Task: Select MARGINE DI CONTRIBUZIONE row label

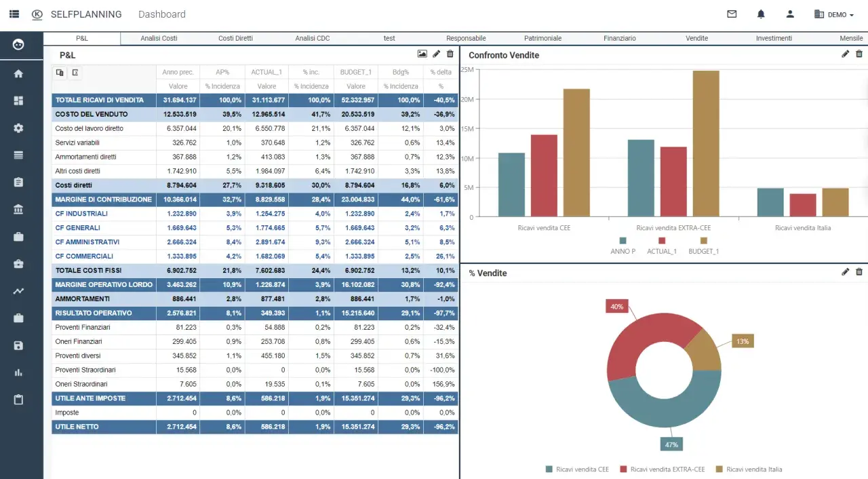Action: point(104,199)
